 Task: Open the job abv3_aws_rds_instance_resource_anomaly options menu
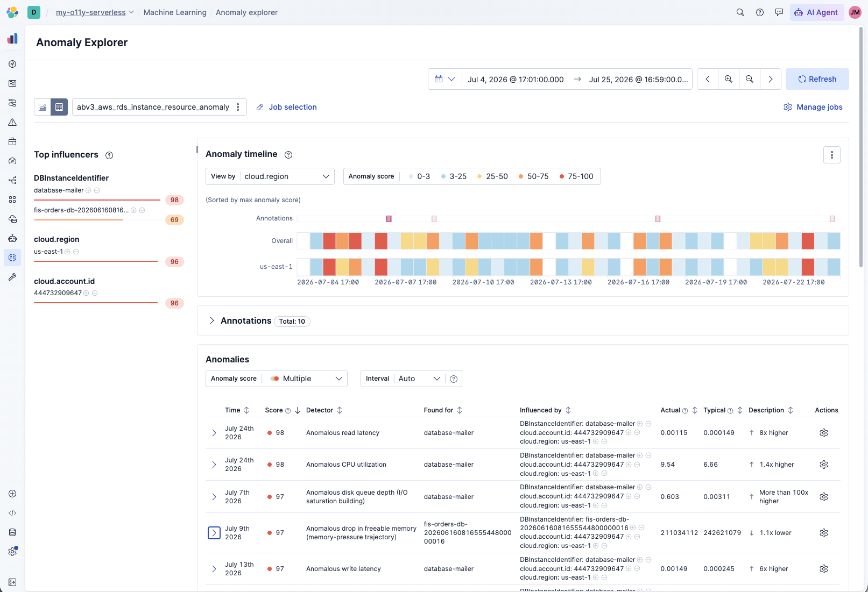coord(238,107)
